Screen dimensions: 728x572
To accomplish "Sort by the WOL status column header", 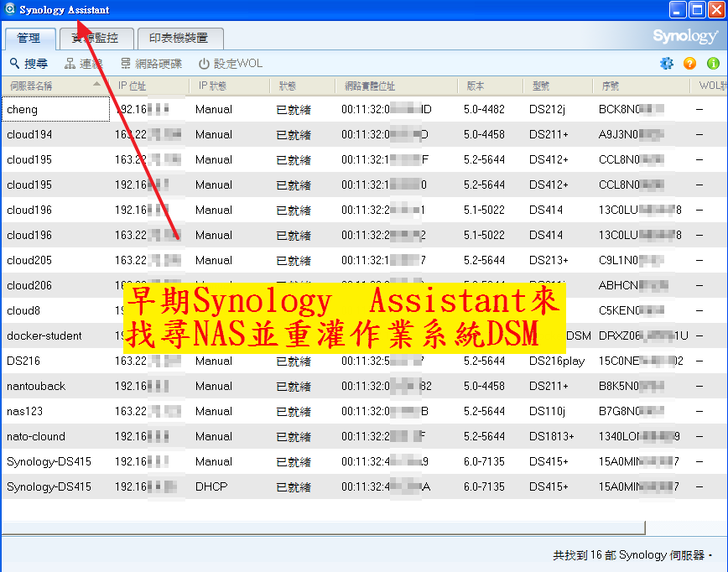I will point(709,86).
